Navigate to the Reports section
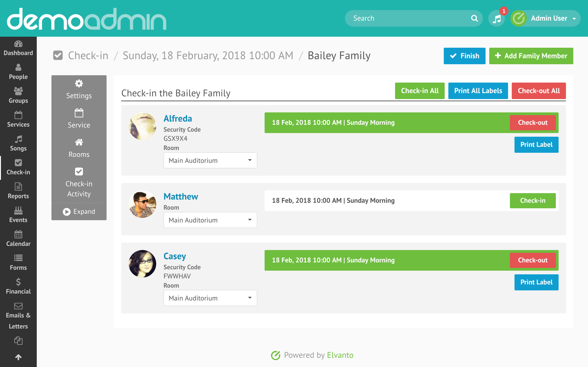This screenshot has width=588, height=367. tap(18, 191)
